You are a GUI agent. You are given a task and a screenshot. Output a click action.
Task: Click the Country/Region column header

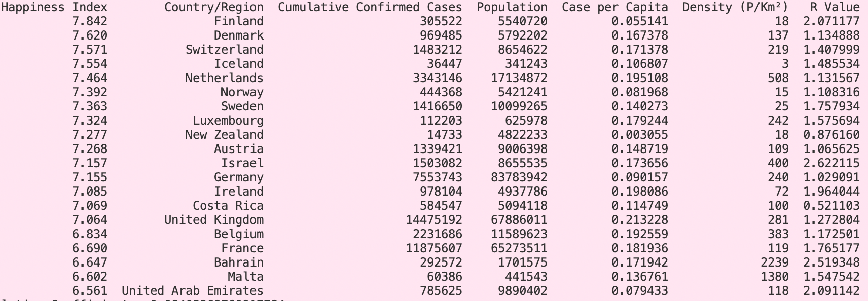point(214,7)
